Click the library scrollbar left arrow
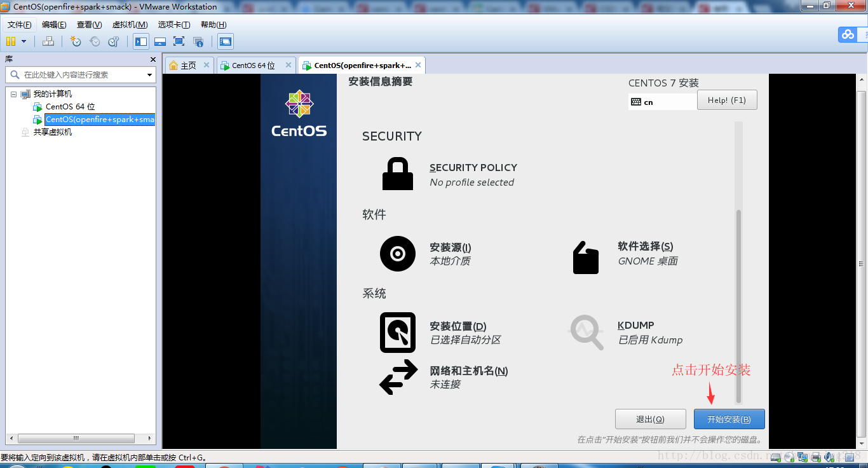Screen dimensions: 868x468 click(x=10, y=438)
